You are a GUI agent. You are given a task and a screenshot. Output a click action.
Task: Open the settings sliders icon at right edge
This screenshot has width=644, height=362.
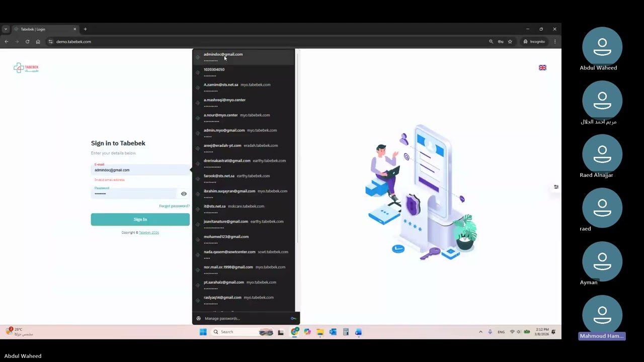pyautogui.click(x=556, y=187)
